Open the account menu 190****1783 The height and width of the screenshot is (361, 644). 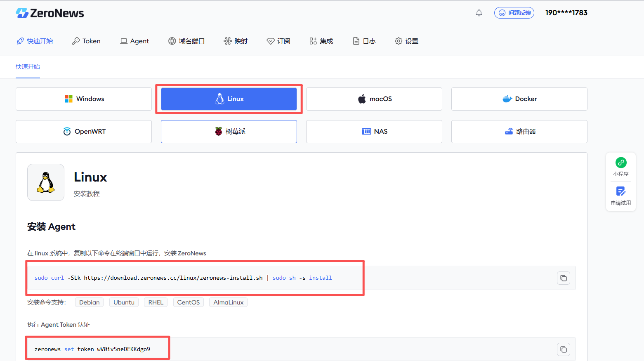click(566, 13)
